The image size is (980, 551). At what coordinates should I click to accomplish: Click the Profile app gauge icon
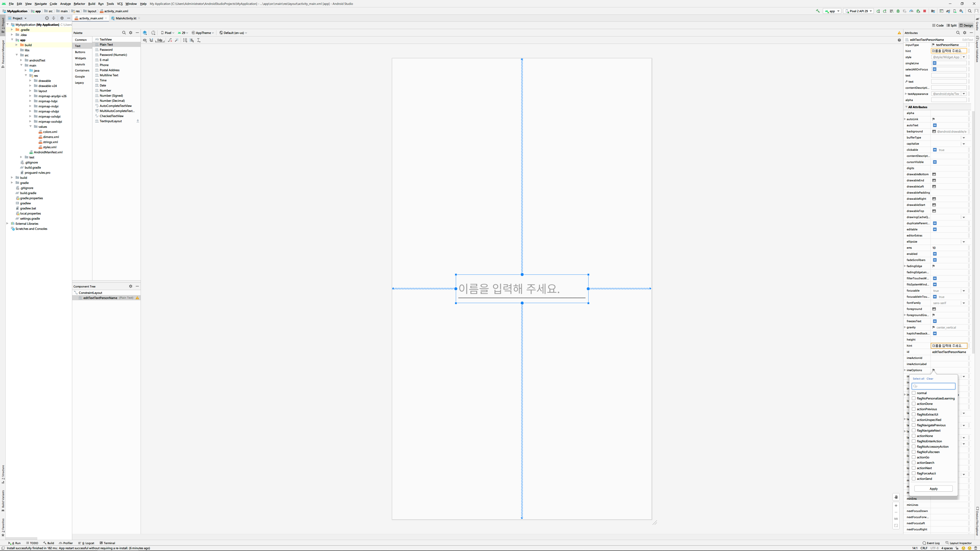[911, 11]
